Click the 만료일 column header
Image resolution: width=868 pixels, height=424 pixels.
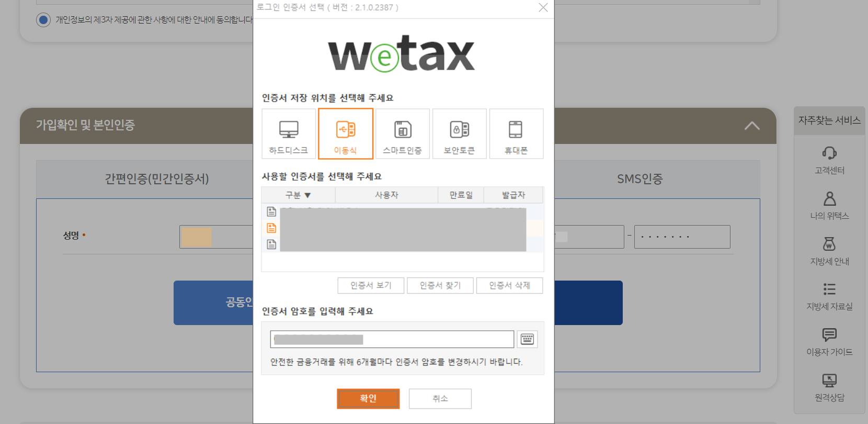pos(461,195)
